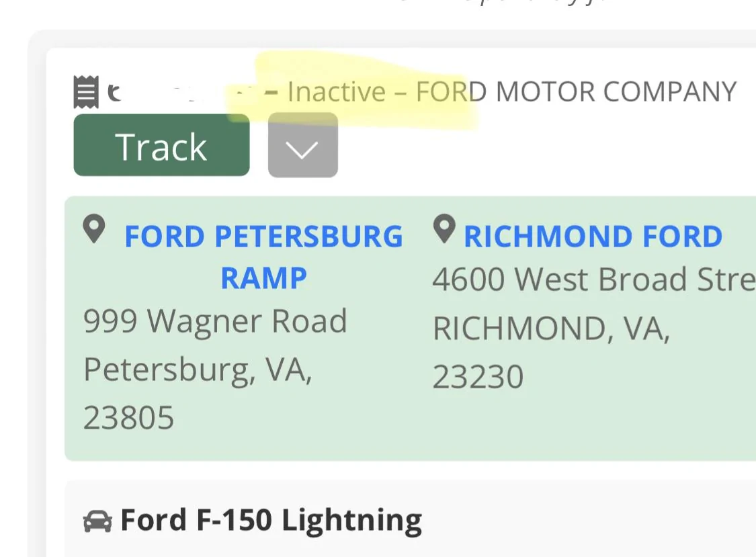Screen dimensions: 756x557
Task: Click the 23230 zip code
Action: 478,376
